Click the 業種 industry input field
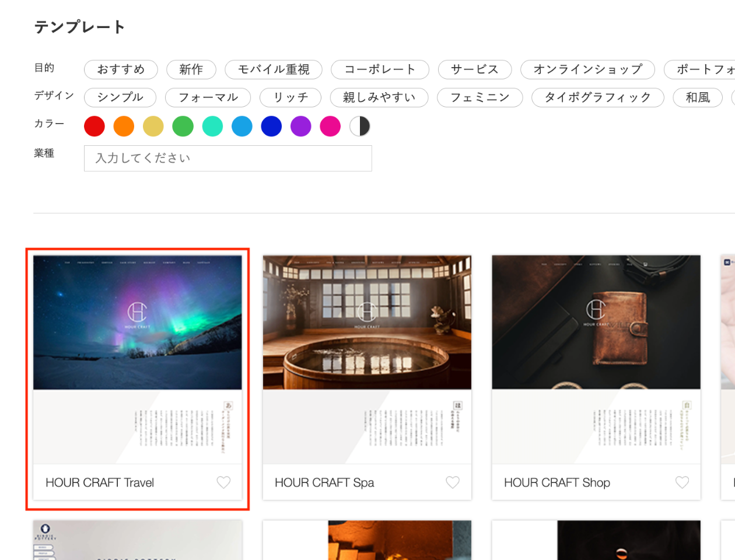Screen dimensions: 735x560 [228, 158]
